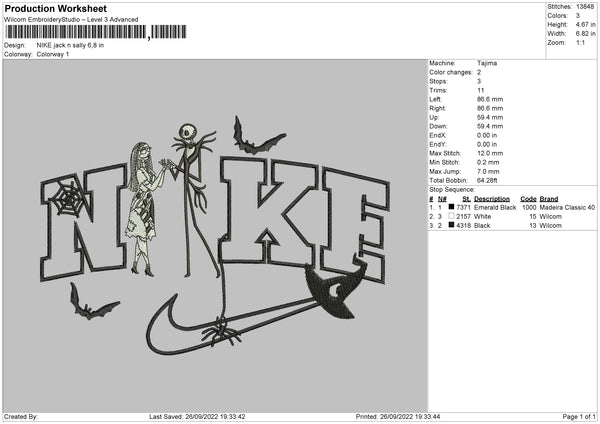Select the Left value '86.6 mm'
Screen dimensions: 600x424
coord(490,99)
